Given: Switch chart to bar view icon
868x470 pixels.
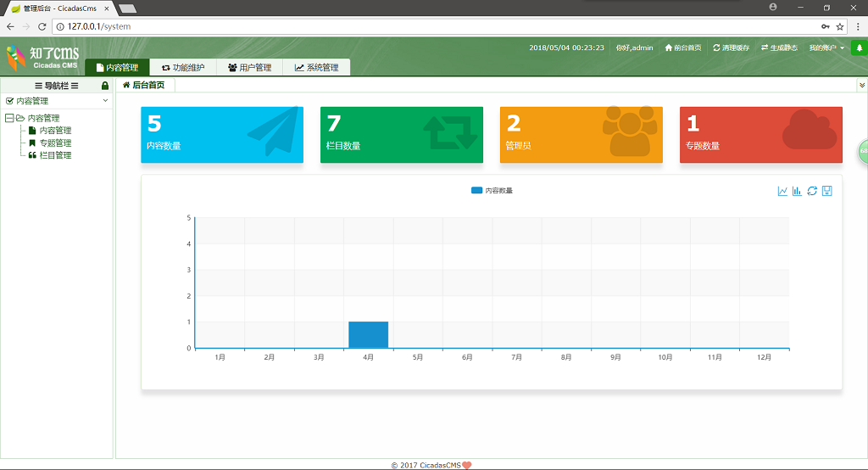Looking at the screenshot, I should [x=797, y=191].
